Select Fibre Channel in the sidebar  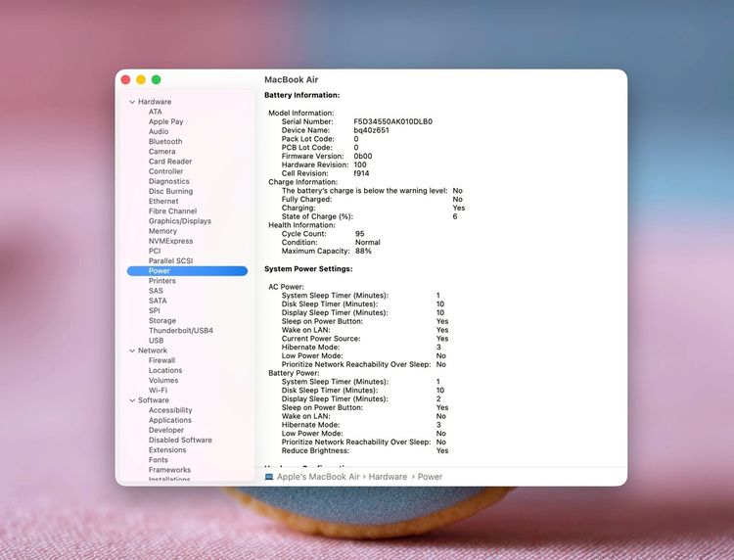(172, 211)
